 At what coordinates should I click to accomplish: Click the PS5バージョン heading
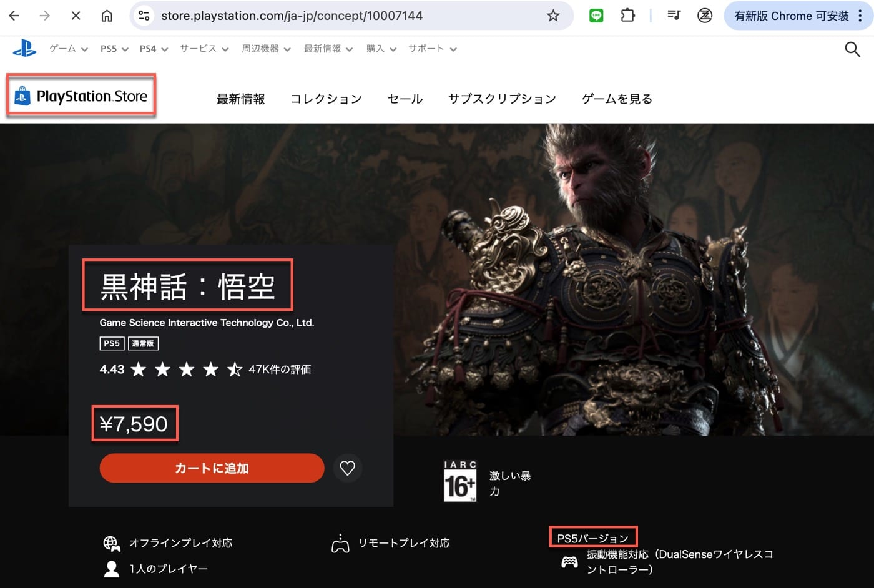pos(592,538)
